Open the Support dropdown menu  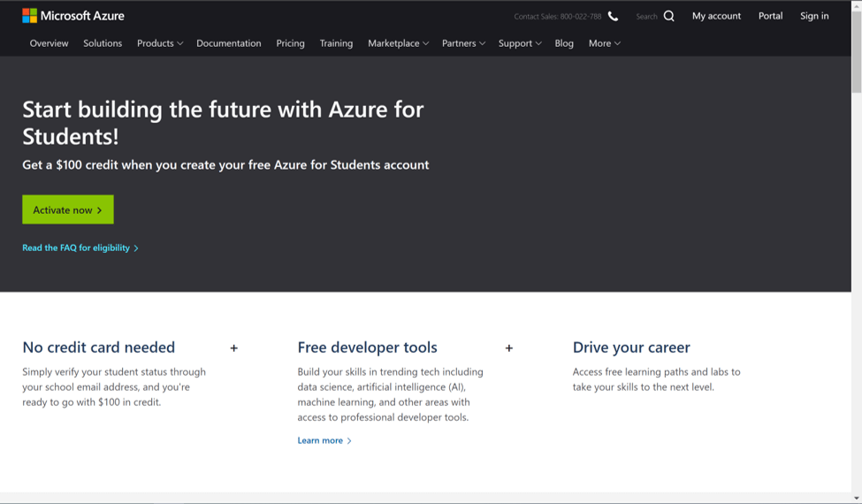(520, 43)
